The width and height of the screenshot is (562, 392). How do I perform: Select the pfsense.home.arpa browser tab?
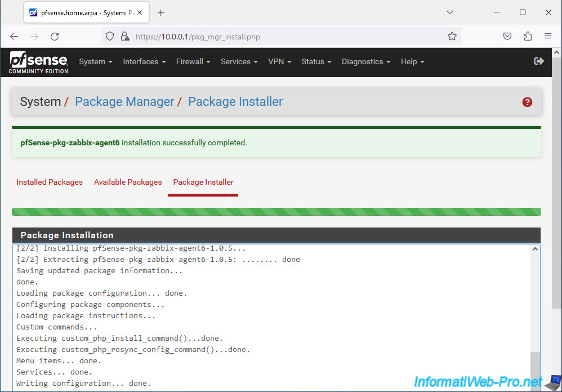click(x=86, y=13)
